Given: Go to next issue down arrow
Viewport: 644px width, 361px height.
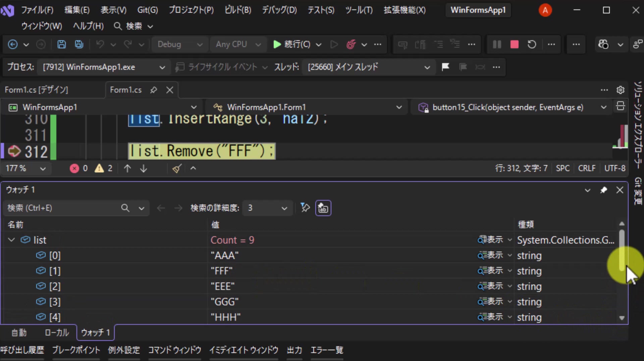Looking at the screenshot, I should [144, 168].
